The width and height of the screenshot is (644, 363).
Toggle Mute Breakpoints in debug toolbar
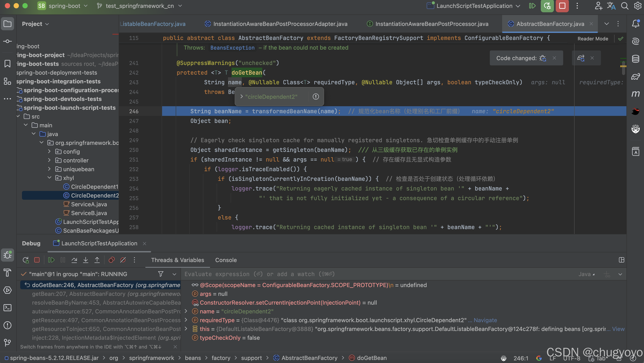[x=123, y=260]
